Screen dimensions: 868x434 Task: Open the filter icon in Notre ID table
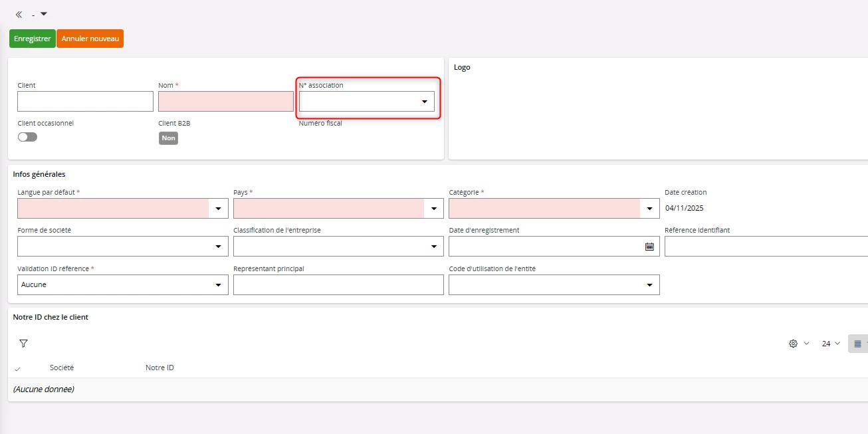click(x=24, y=344)
